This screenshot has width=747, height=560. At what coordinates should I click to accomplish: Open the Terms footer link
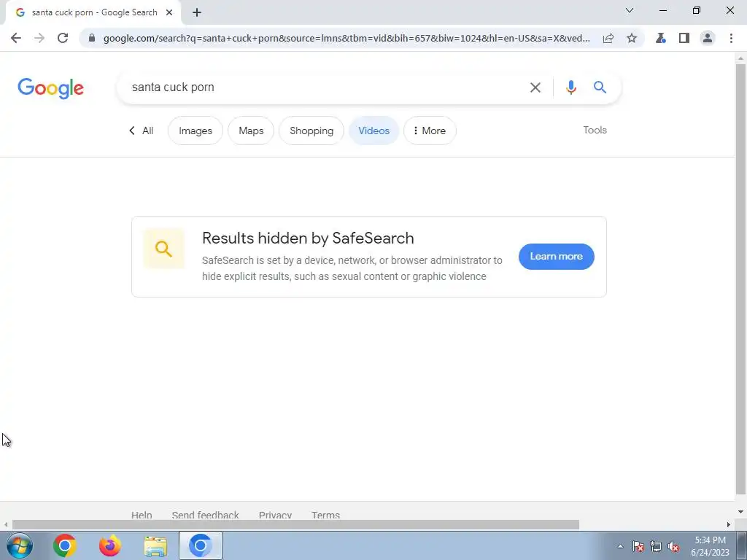tap(326, 516)
